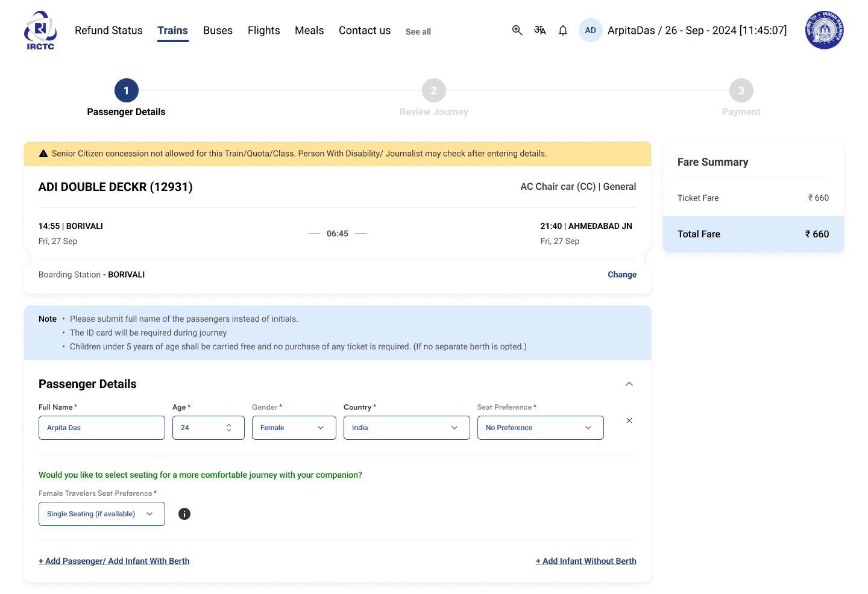Select the Trains tab
The width and height of the screenshot is (868, 594).
coord(172,30)
